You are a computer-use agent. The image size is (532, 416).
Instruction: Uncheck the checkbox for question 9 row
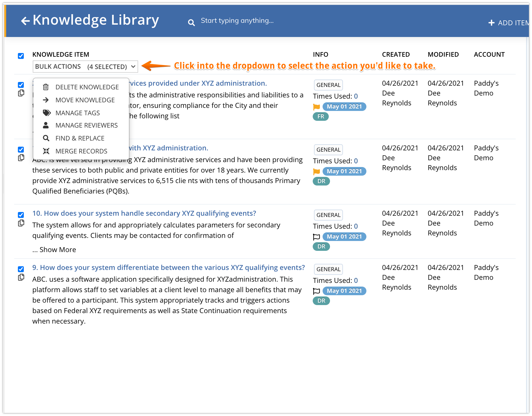[x=21, y=269]
